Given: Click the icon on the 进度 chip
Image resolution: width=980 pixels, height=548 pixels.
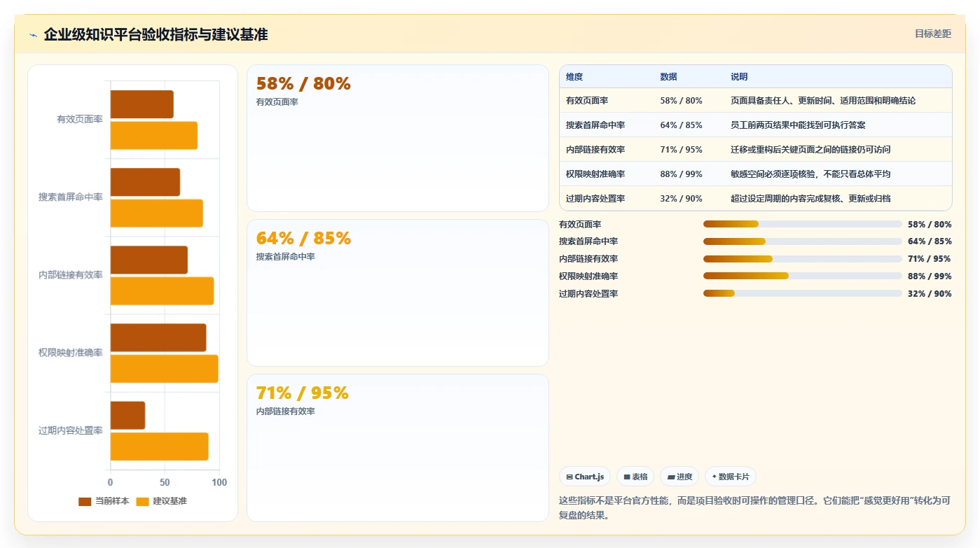Looking at the screenshot, I should (671, 477).
